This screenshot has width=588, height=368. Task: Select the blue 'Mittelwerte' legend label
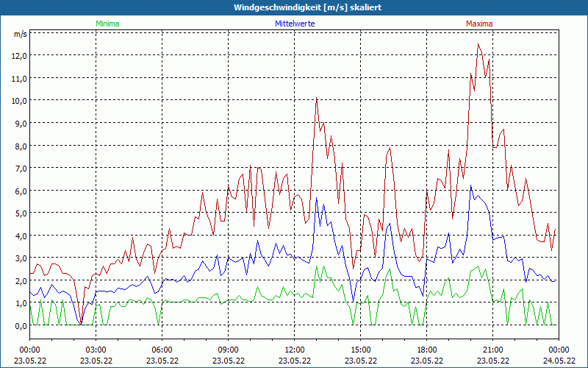[295, 24]
